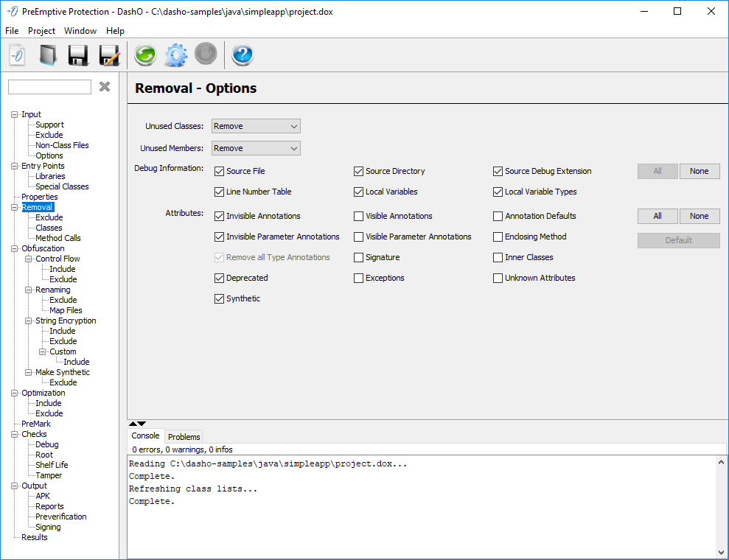Viewport: 729px width, 560px height.
Task: Clear the search box with the X icon
Action: click(105, 87)
